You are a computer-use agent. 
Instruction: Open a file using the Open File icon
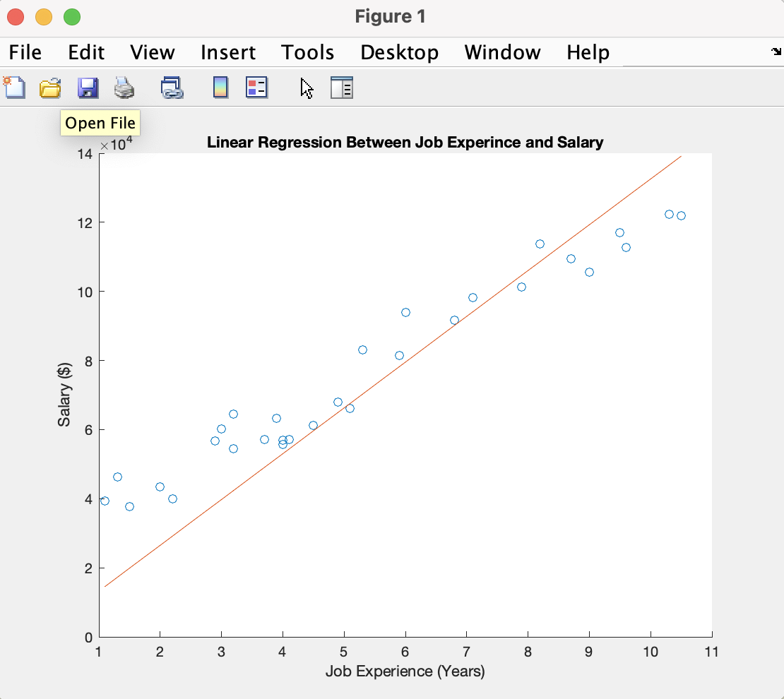49,88
